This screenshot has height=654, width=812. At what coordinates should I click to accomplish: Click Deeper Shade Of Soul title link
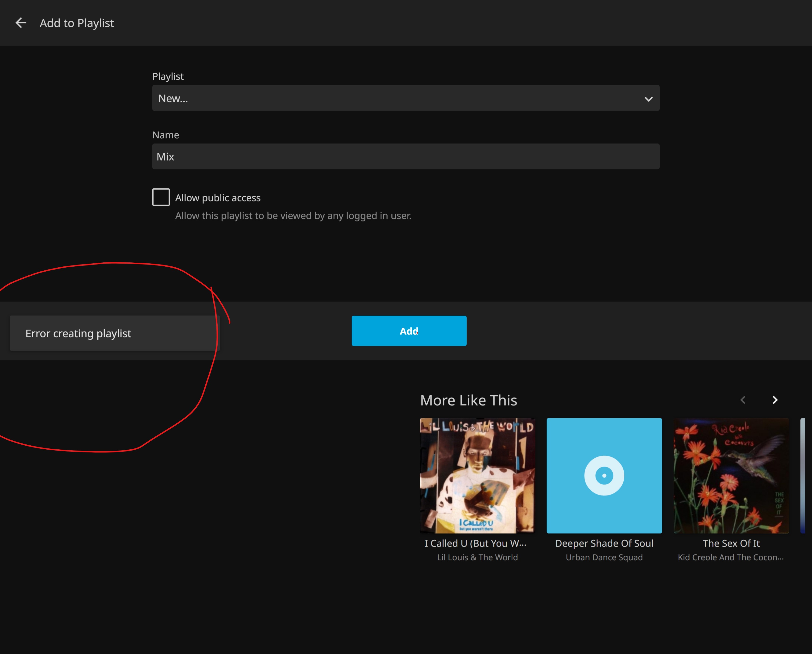click(x=604, y=543)
